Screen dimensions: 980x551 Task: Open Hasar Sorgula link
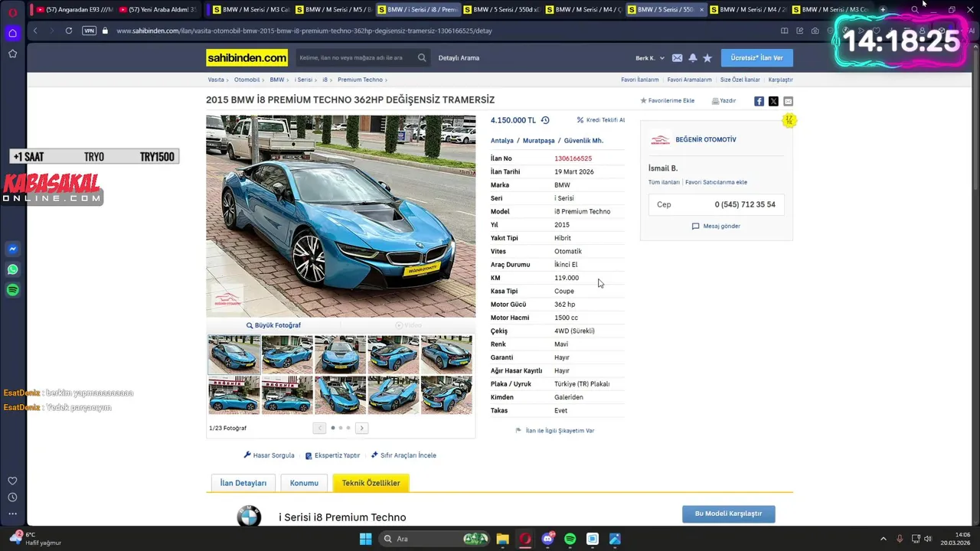coord(269,455)
